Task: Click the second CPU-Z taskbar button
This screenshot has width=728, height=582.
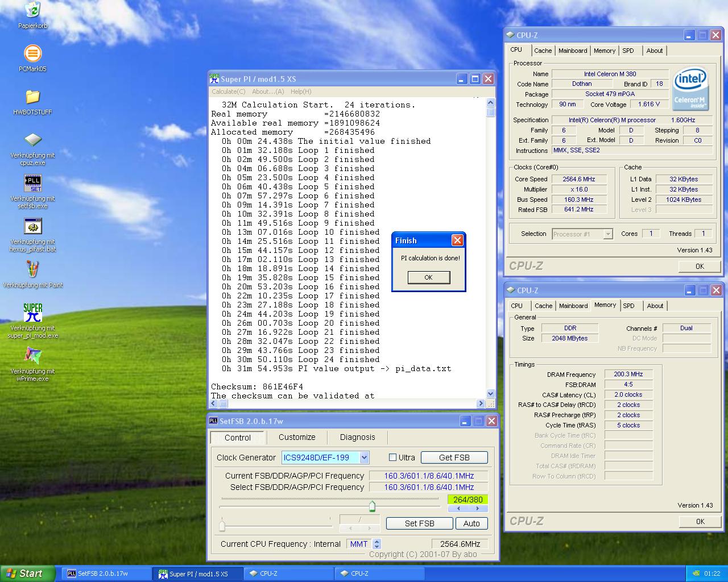Action: pos(380,573)
